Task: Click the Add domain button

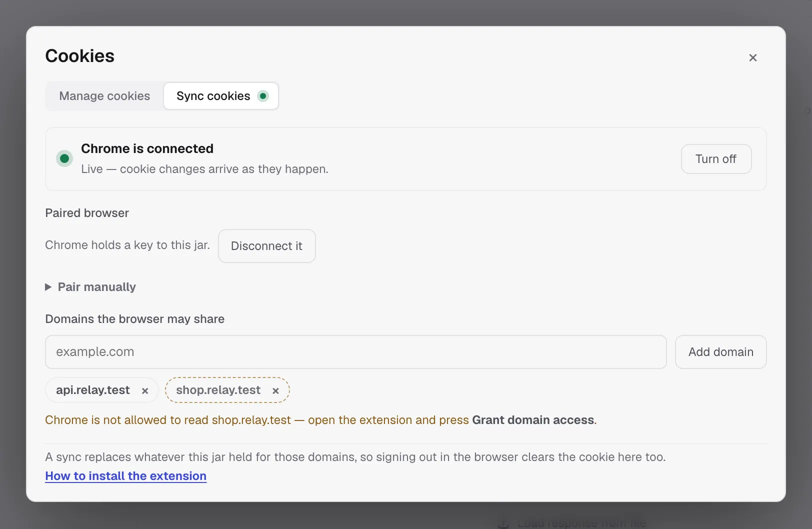Action: (720, 352)
